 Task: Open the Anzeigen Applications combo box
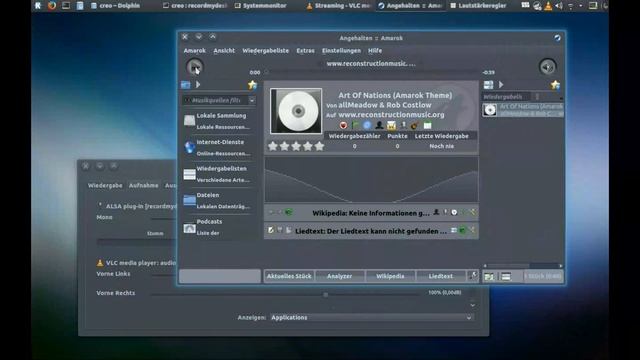pos(372,317)
